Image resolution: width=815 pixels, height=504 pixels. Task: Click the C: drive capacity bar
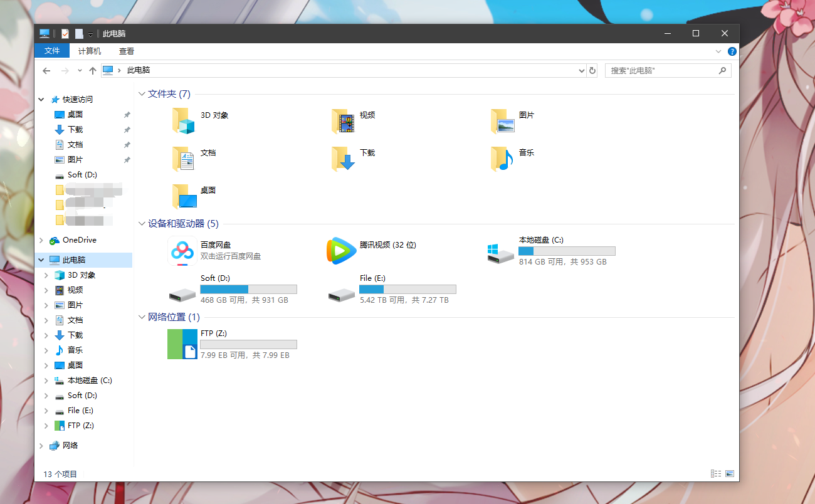pyautogui.click(x=566, y=250)
